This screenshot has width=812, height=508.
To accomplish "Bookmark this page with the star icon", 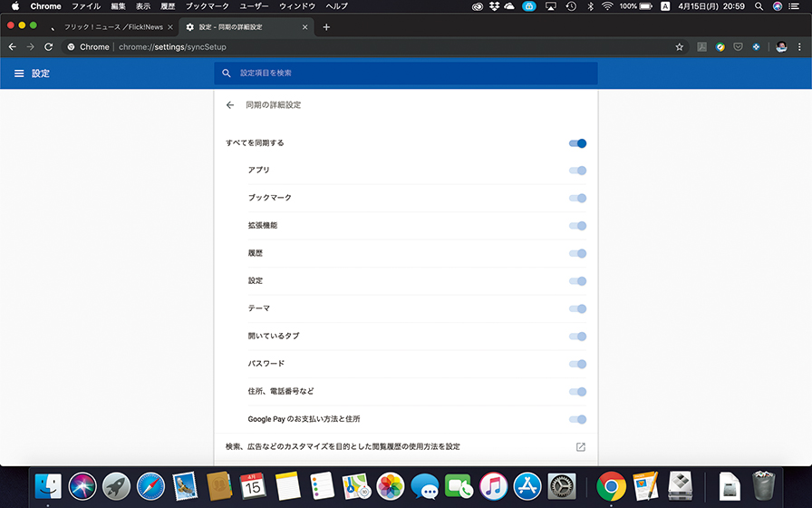I will click(x=680, y=47).
